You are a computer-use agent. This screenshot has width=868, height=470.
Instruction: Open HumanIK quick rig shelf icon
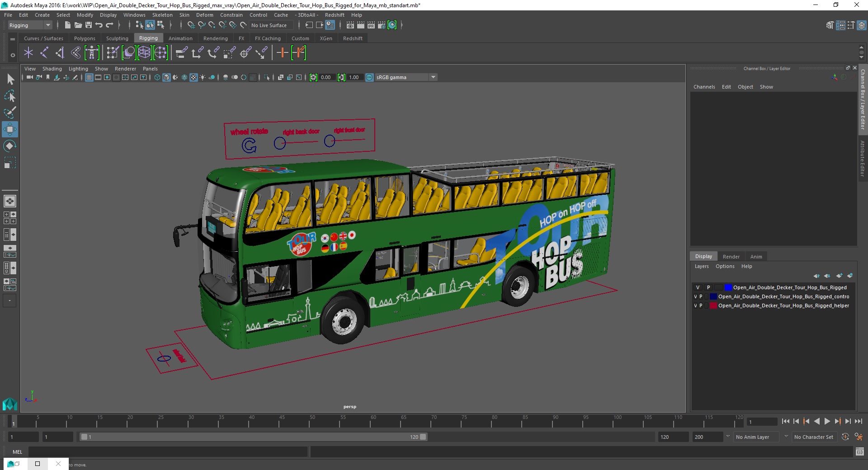(x=92, y=53)
